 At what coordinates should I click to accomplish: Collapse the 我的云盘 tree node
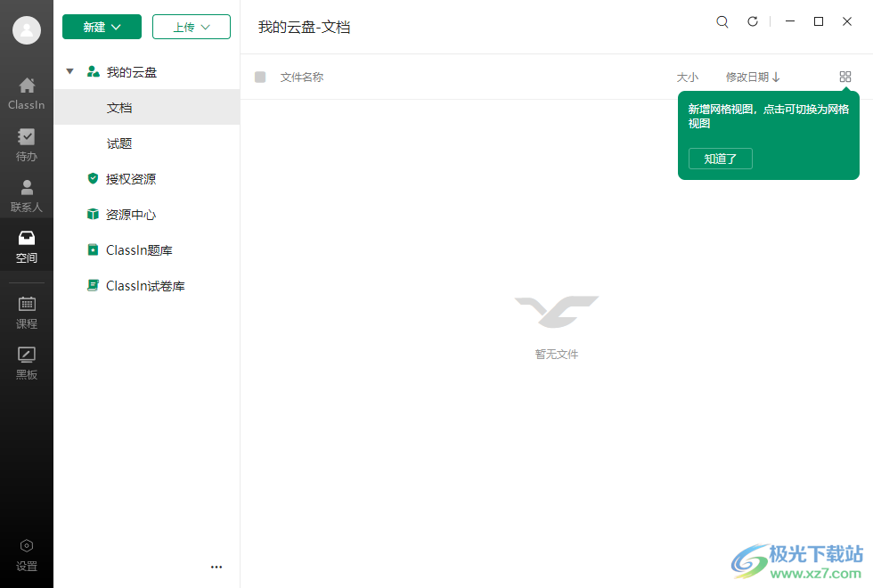pos(69,71)
